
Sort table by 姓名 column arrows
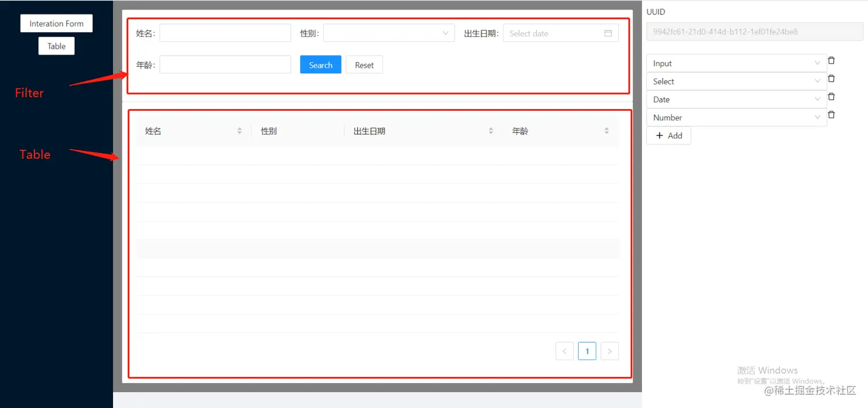(239, 131)
